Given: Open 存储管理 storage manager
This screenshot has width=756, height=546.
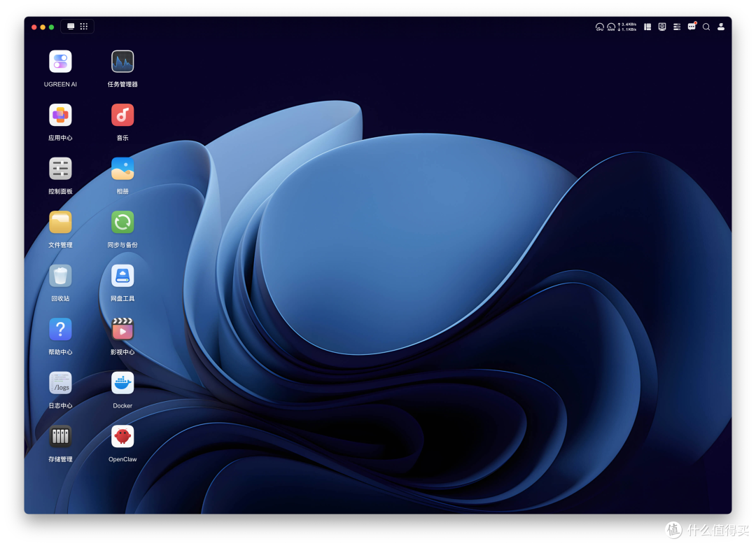Looking at the screenshot, I should point(60,437).
